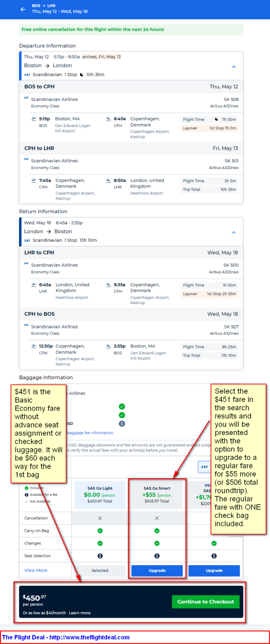The image size is (270, 644).
Task: Select the SAS Go Smart fare card
Action: pos(157,494)
